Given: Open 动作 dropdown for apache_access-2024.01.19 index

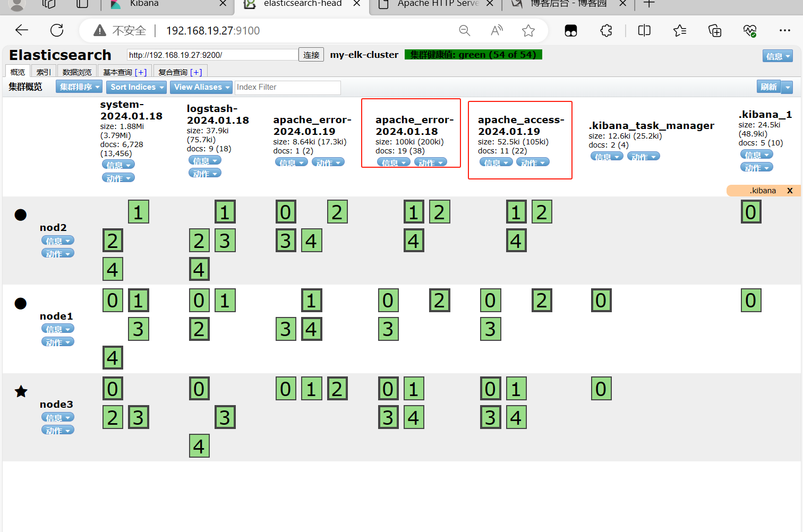Looking at the screenshot, I should (x=533, y=162).
